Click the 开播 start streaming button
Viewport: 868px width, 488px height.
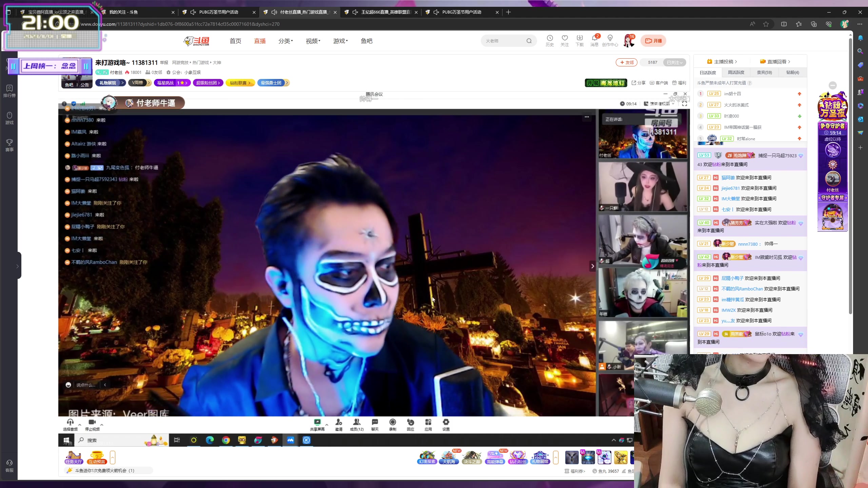click(653, 41)
